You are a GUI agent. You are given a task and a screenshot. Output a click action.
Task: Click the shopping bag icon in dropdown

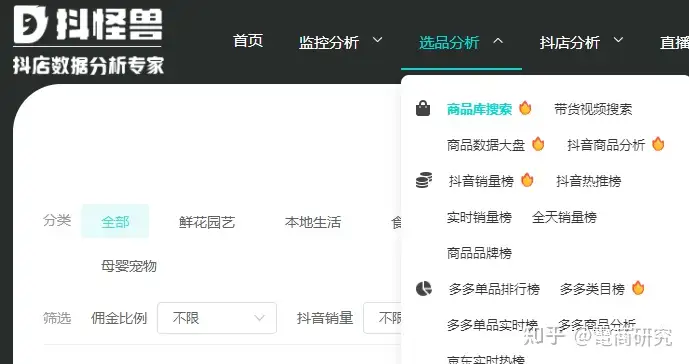coord(423,108)
